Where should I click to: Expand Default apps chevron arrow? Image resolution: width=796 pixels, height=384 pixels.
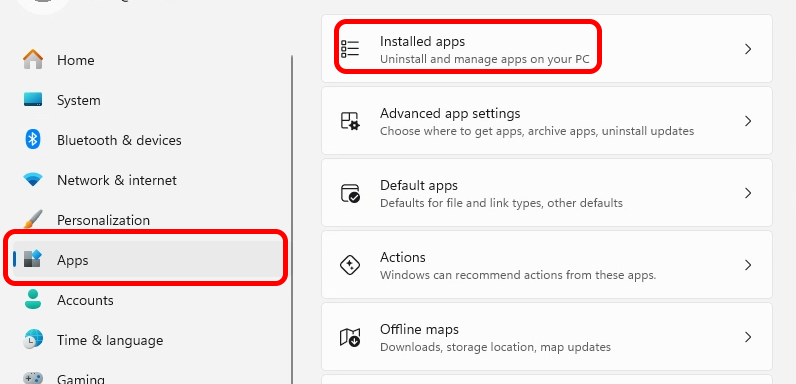748,193
